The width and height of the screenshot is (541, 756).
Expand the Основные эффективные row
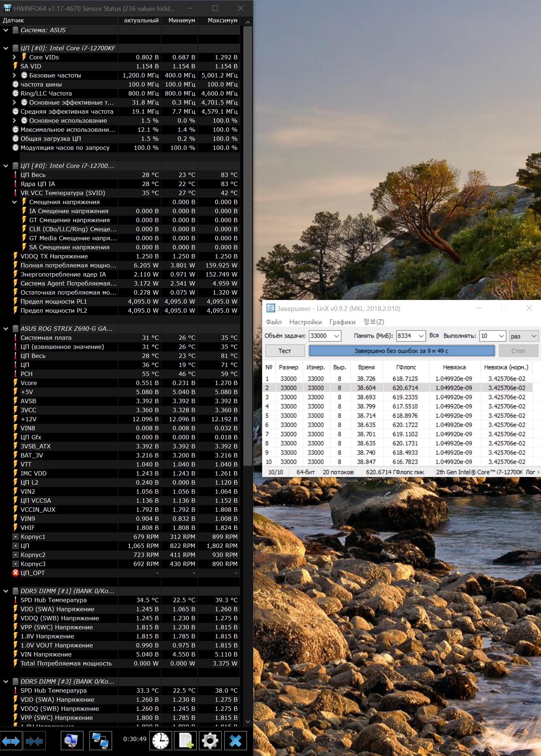pos(14,102)
